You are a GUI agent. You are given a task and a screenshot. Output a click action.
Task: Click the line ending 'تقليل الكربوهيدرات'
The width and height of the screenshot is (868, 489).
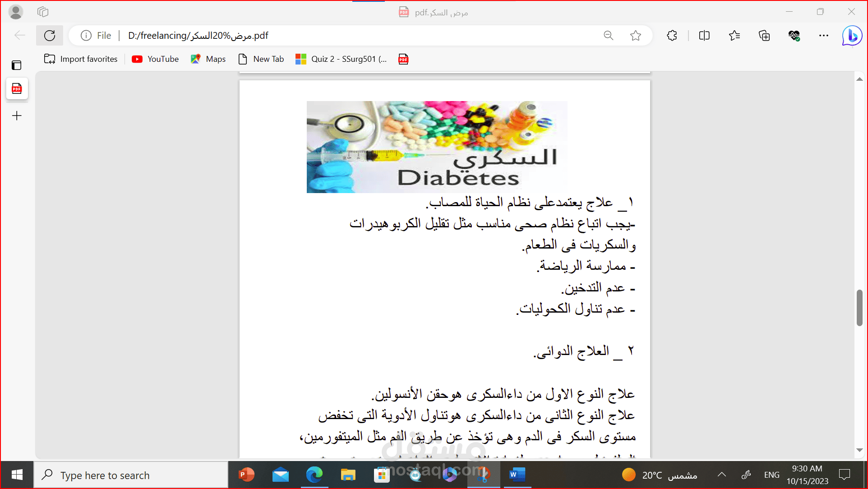[493, 224]
